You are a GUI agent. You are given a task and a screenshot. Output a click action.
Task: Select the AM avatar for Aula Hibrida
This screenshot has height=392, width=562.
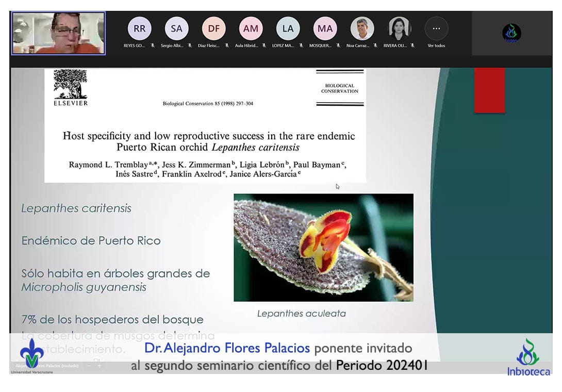click(251, 29)
